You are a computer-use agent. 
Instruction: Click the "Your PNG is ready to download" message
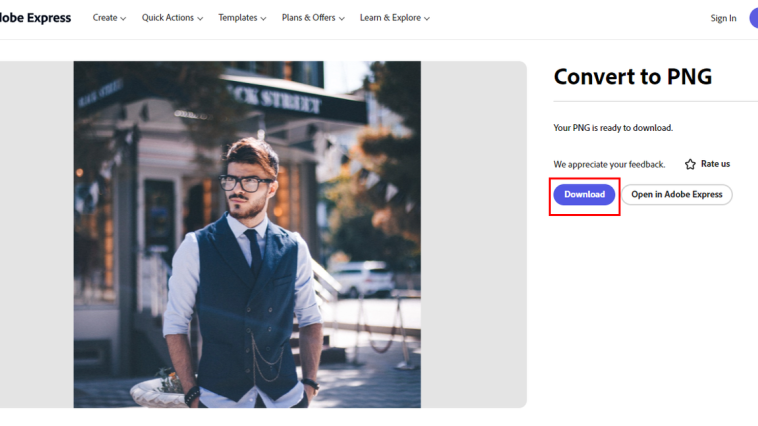pos(613,128)
